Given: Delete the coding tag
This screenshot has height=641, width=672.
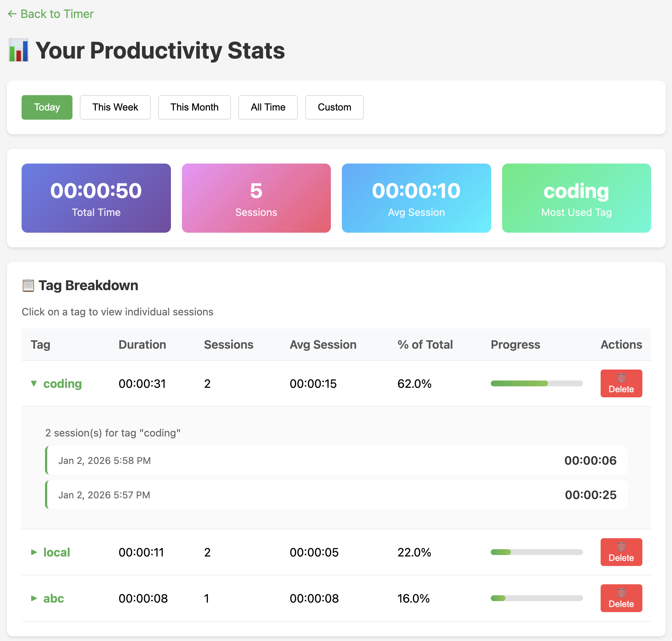Looking at the screenshot, I should coord(621,383).
